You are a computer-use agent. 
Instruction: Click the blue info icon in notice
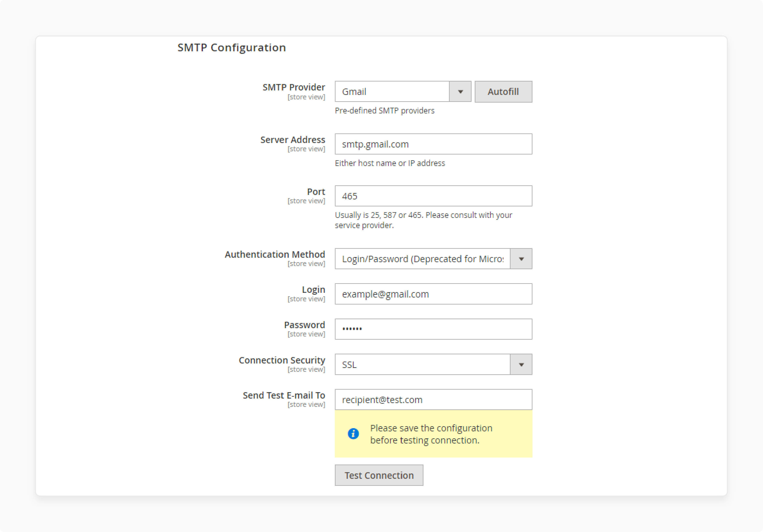(353, 434)
